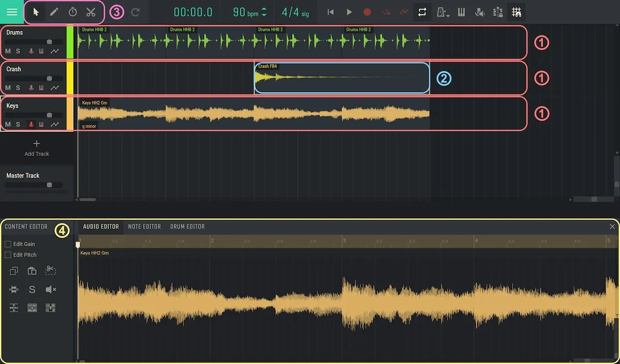Click the red zigzag automation icon in transport

(404, 12)
